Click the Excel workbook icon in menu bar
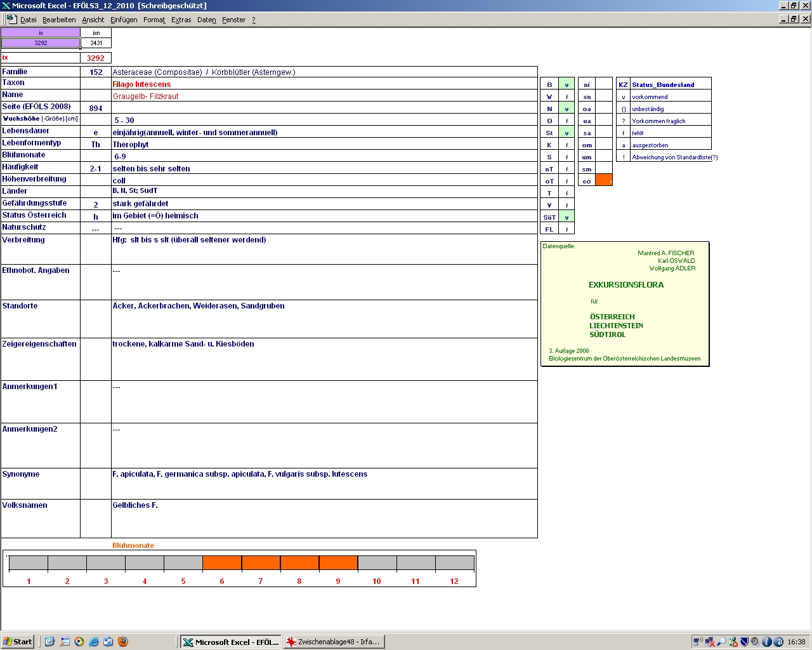Screen dimensions: 812x650 11,19
